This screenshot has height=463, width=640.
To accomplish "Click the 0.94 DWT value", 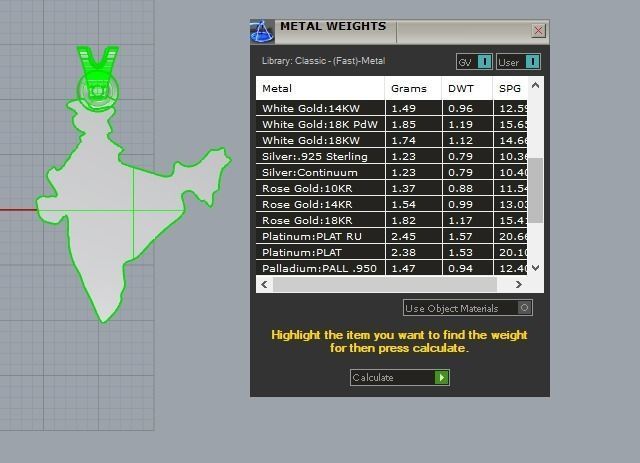I will tap(460, 269).
